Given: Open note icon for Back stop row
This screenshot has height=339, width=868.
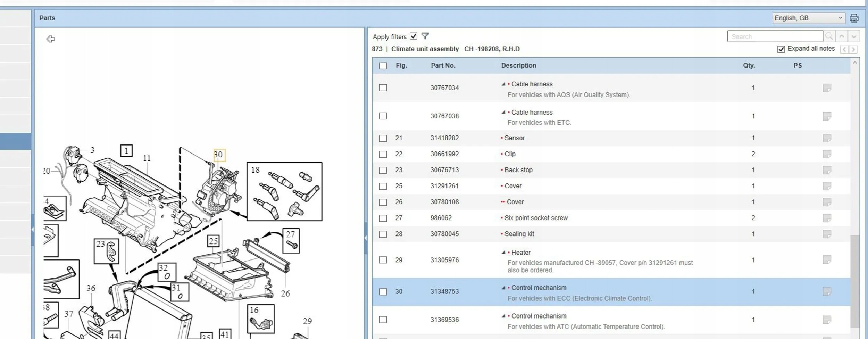Looking at the screenshot, I should [x=827, y=170].
